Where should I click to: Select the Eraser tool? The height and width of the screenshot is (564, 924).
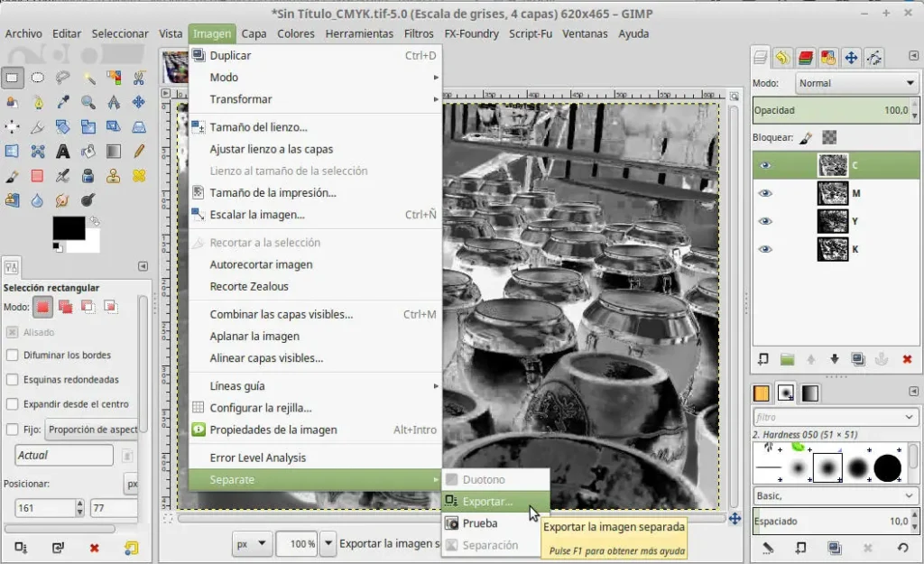point(37,176)
